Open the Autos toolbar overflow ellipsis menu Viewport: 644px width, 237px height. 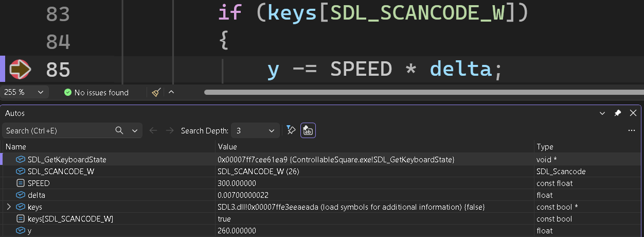click(x=632, y=131)
